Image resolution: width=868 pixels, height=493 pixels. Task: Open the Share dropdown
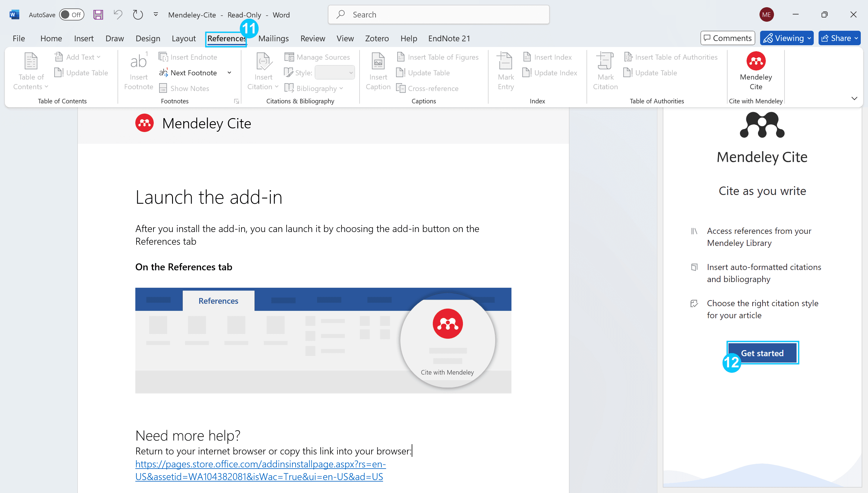(839, 38)
